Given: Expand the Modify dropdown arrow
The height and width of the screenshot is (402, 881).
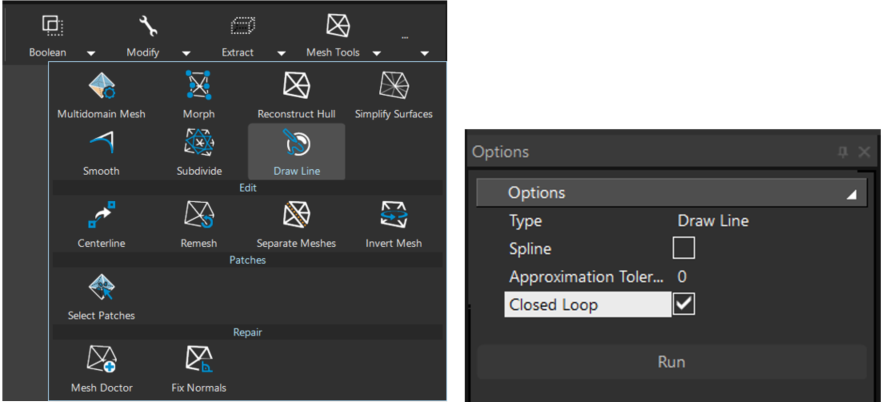Looking at the screenshot, I should (x=186, y=53).
